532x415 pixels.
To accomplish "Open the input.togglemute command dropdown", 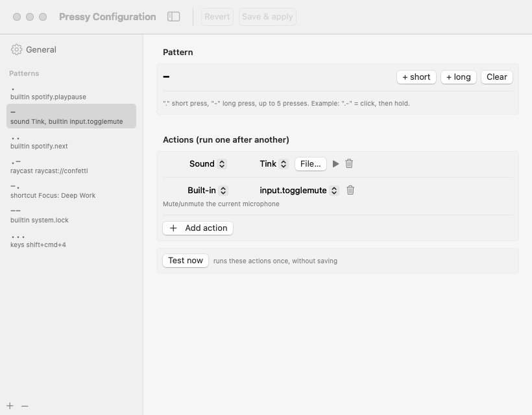I will pos(299,190).
